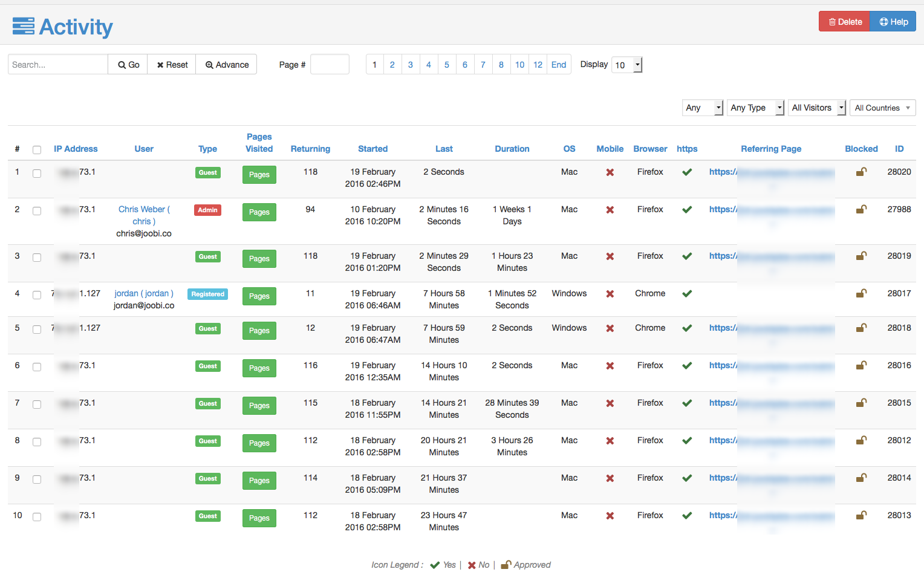
Task: Reset the search
Action: point(172,65)
